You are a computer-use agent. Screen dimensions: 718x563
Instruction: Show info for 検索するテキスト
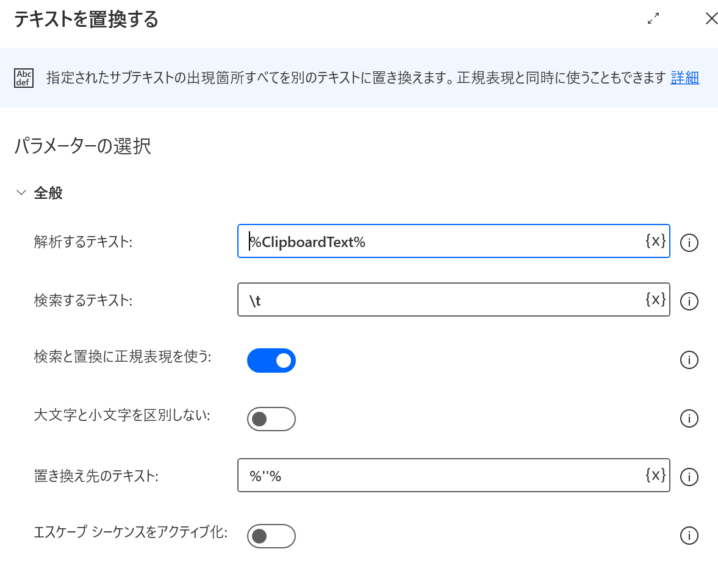(689, 301)
